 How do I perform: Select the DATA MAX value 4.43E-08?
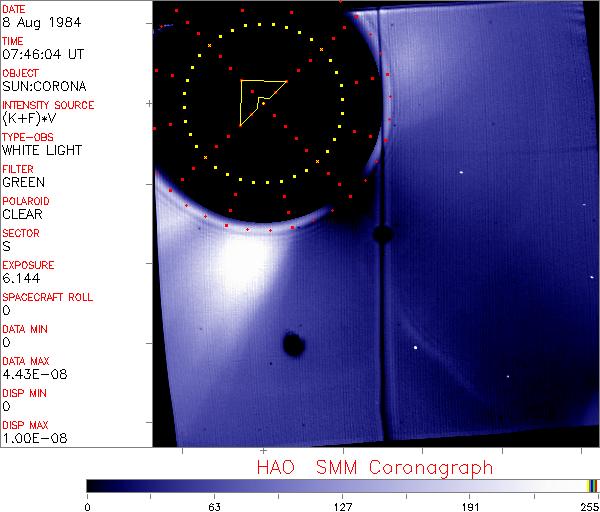pyautogui.click(x=35, y=374)
